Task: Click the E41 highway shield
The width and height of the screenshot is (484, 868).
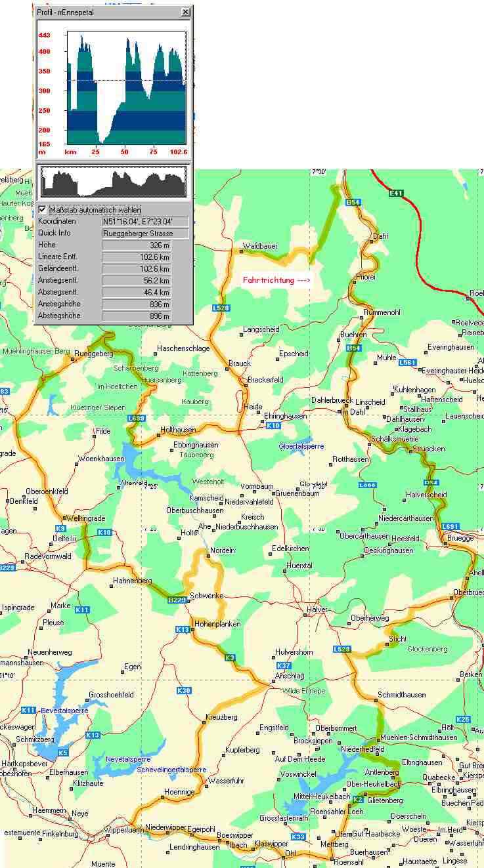Action: coord(395,193)
